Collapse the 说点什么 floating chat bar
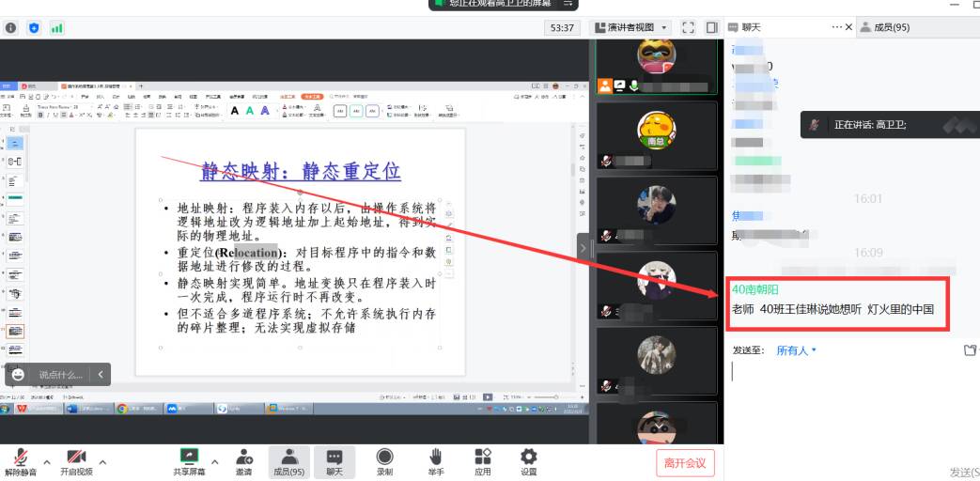 coord(100,375)
